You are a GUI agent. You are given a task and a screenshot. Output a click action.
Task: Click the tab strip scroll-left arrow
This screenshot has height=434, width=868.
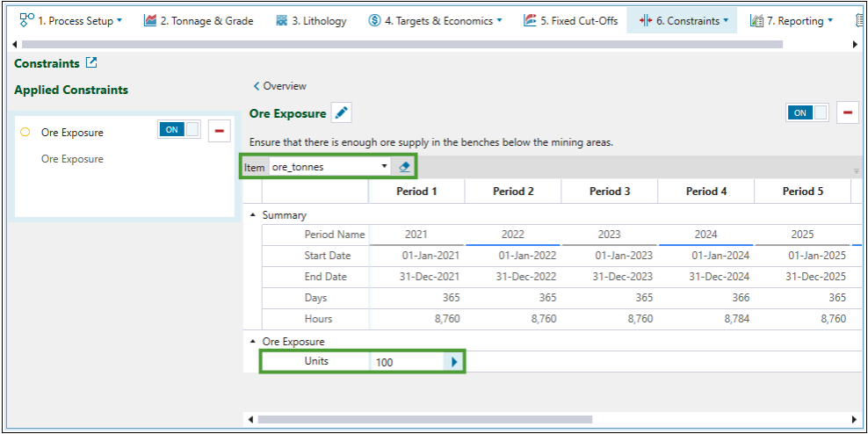pyautogui.click(x=15, y=44)
